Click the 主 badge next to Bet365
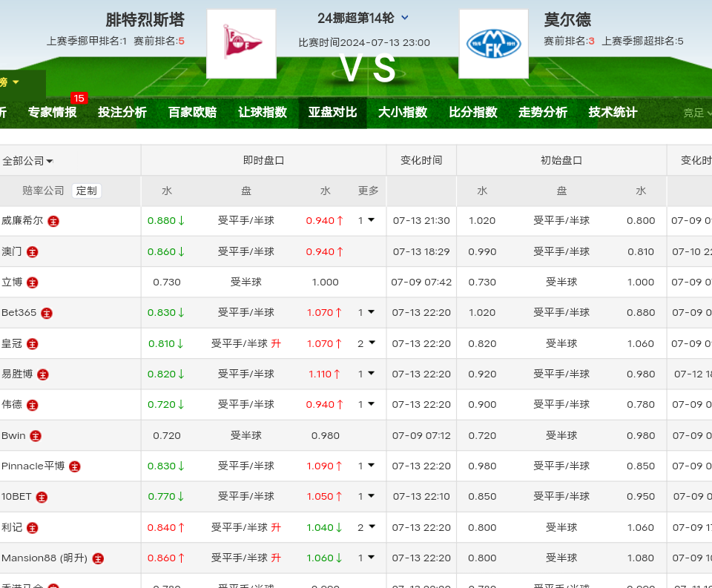 coord(47,313)
